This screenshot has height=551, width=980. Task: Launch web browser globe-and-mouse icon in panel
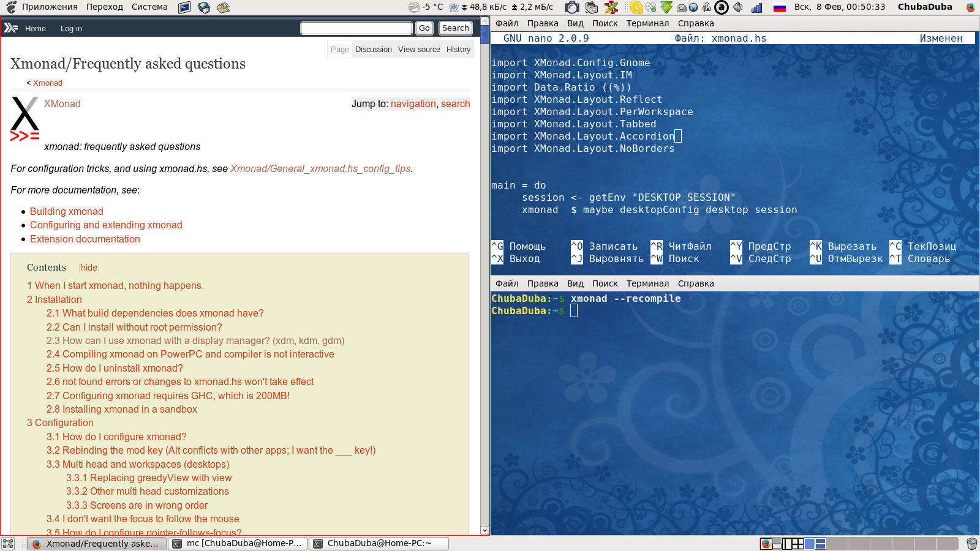click(204, 7)
